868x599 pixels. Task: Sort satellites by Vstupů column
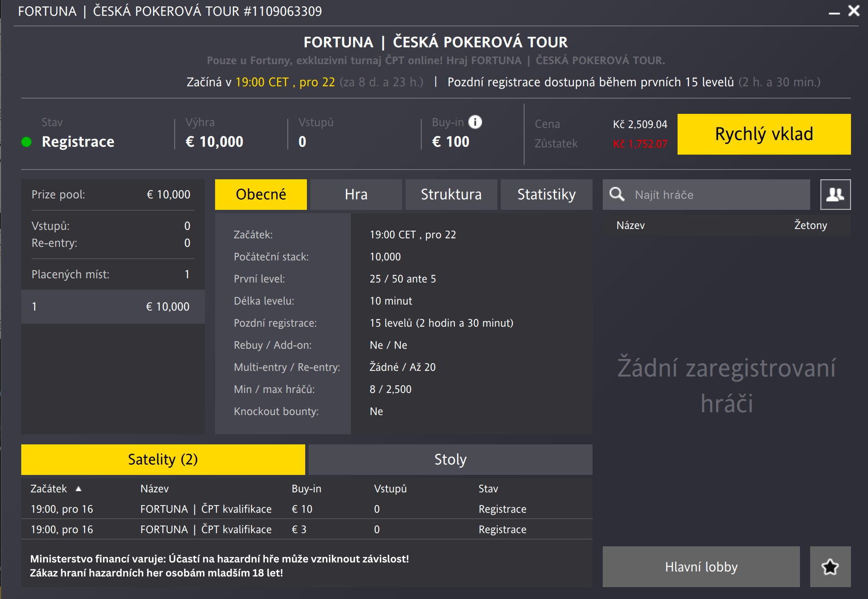coord(390,489)
